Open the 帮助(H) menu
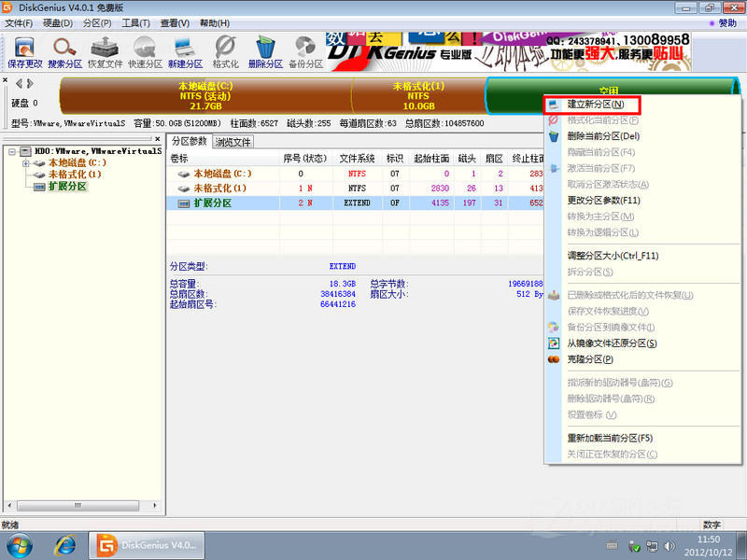This screenshot has height=560, width=747. [215, 23]
